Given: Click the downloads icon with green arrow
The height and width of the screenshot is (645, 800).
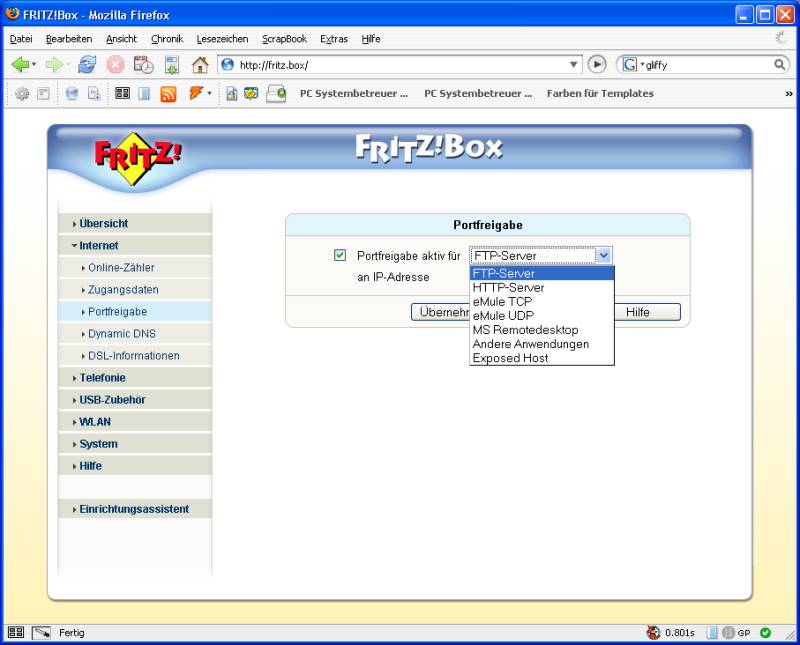Looking at the screenshot, I should tap(172, 65).
